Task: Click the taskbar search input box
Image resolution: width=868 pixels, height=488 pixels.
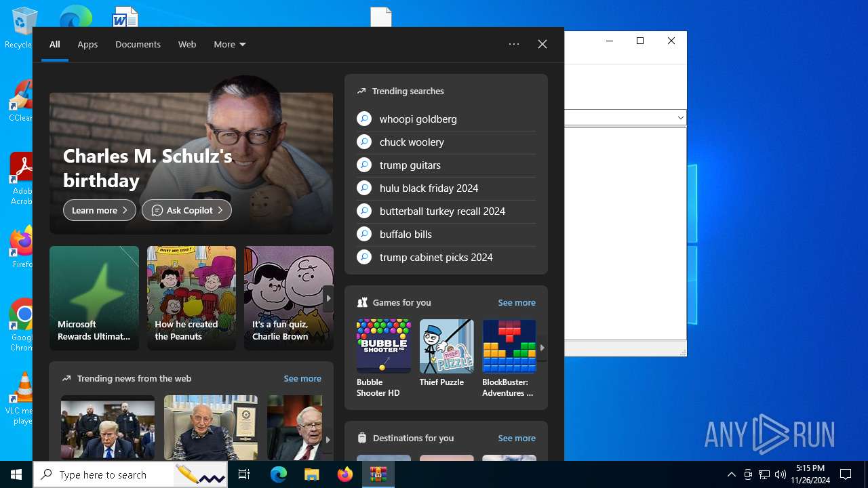Action: coord(130,474)
